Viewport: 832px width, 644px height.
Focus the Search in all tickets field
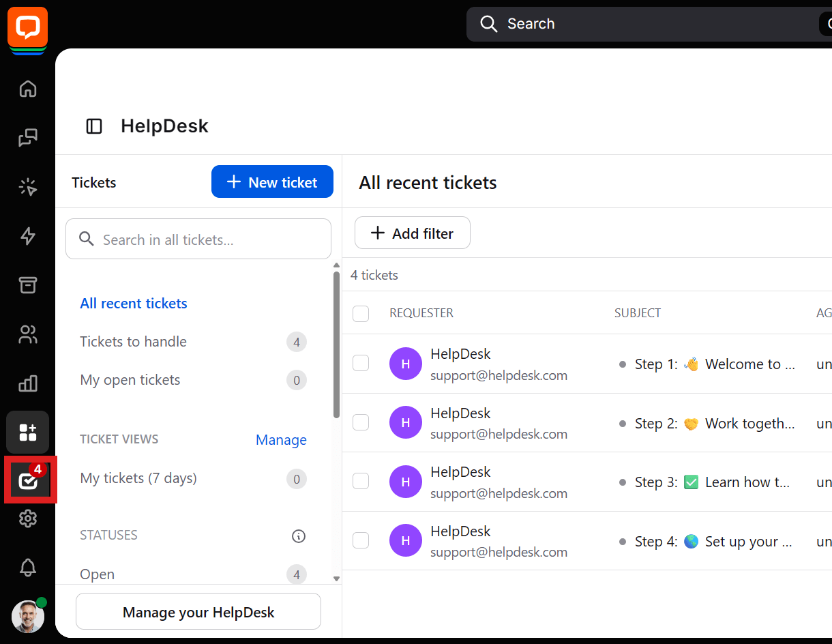(x=198, y=239)
